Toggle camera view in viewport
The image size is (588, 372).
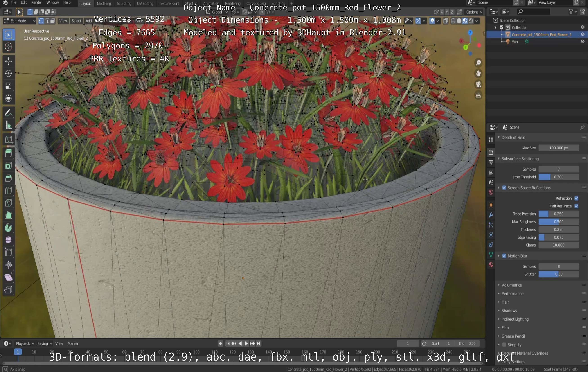478,85
